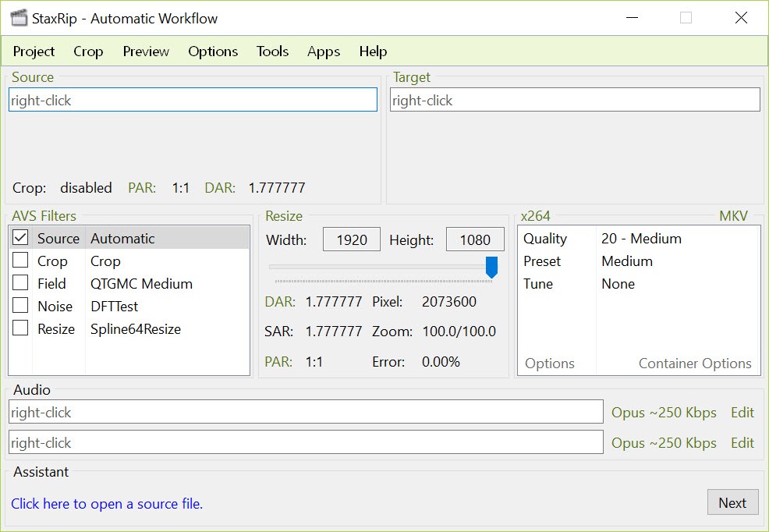769x532 pixels.
Task: Click the Target file path field
Action: [x=575, y=100]
